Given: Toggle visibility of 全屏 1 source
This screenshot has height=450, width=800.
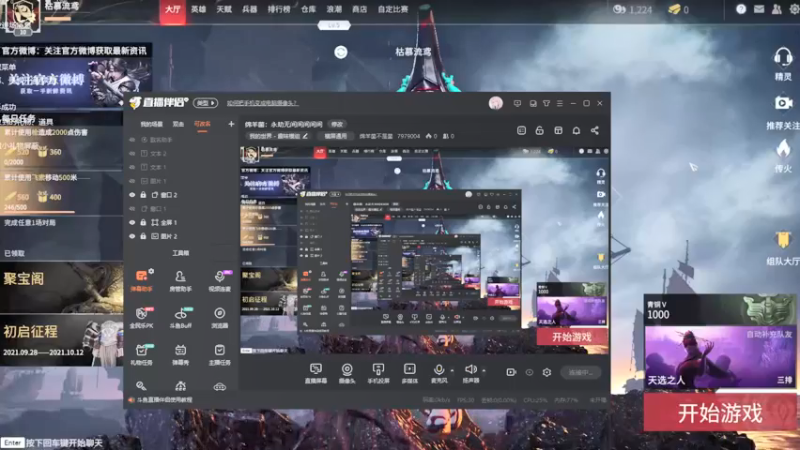Looking at the screenshot, I should (132, 222).
